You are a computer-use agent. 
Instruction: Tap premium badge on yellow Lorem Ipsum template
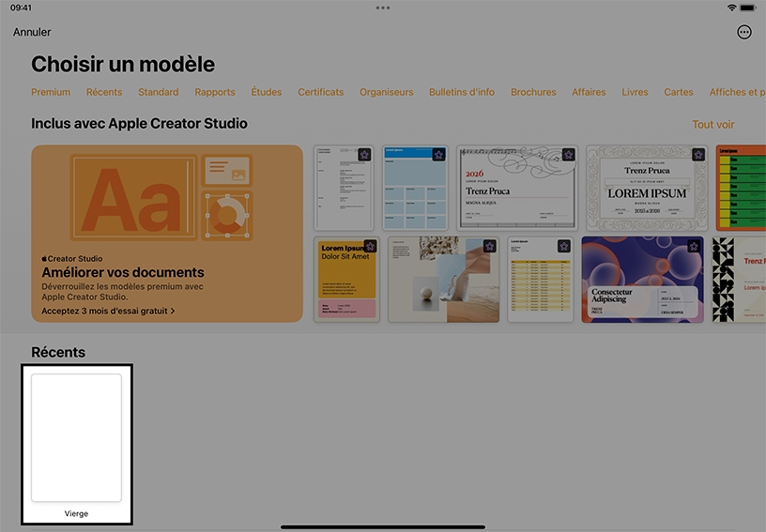[370, 246]
